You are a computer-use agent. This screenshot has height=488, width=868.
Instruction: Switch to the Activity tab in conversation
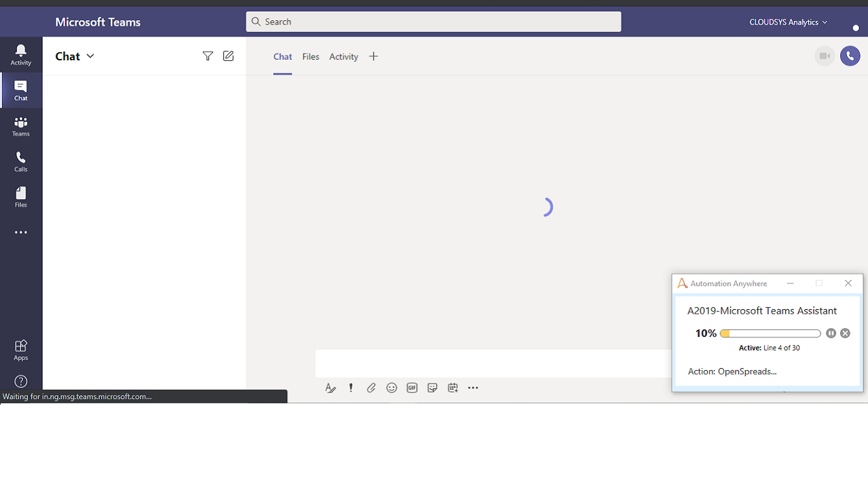click(344, 57)
